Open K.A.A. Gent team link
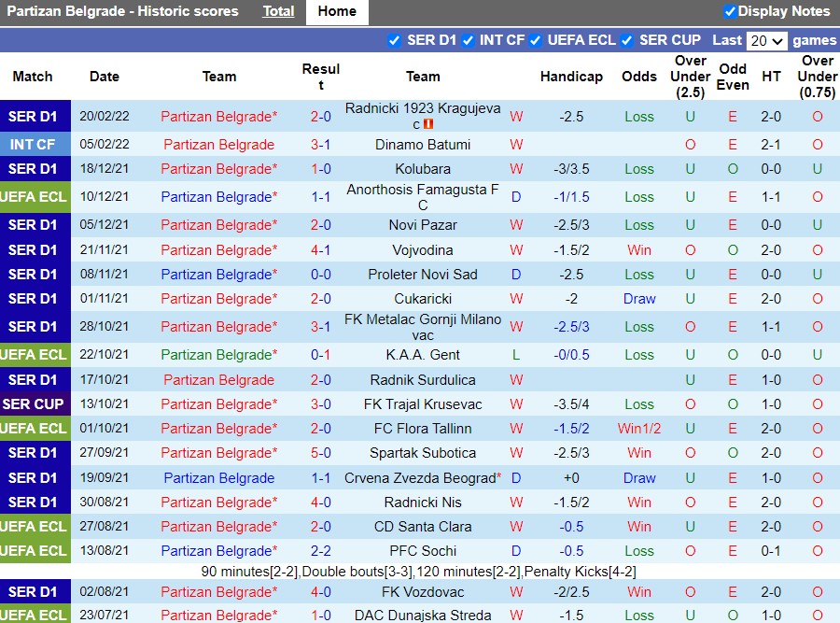Screen dimensions: 840x623 (x=423, y=355)
